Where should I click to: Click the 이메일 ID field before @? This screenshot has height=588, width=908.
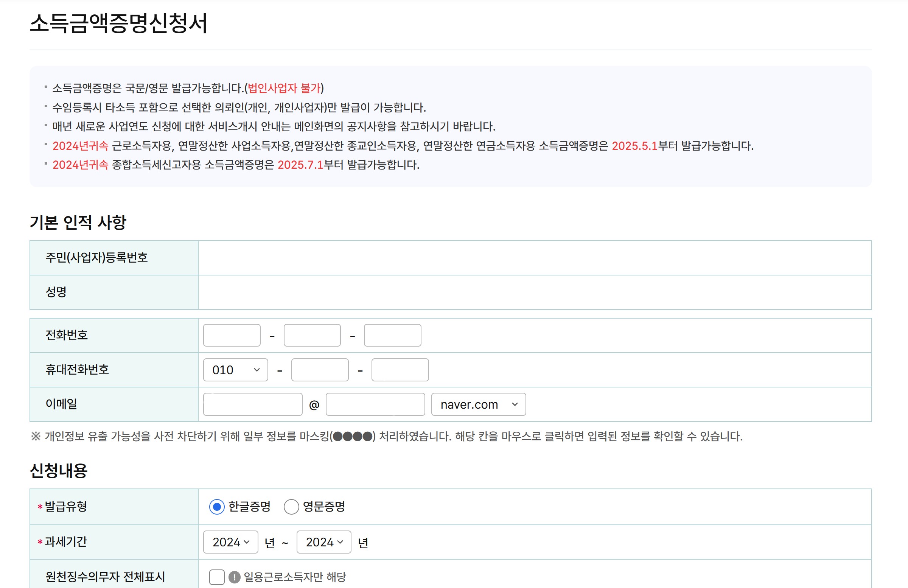pos(253,404)
